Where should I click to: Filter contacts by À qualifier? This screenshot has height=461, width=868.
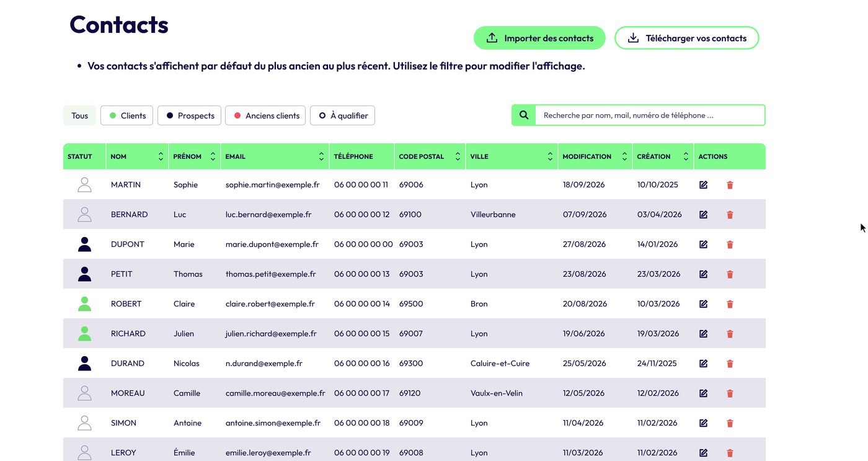coord(342,115)
